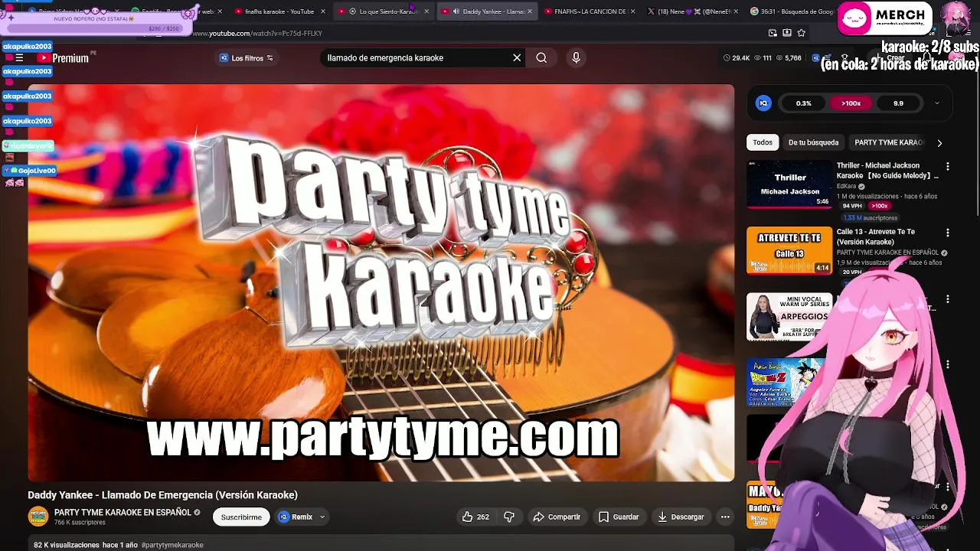Subscribe with the Suscribirme button
980x551 pixels.
[241, 517]
